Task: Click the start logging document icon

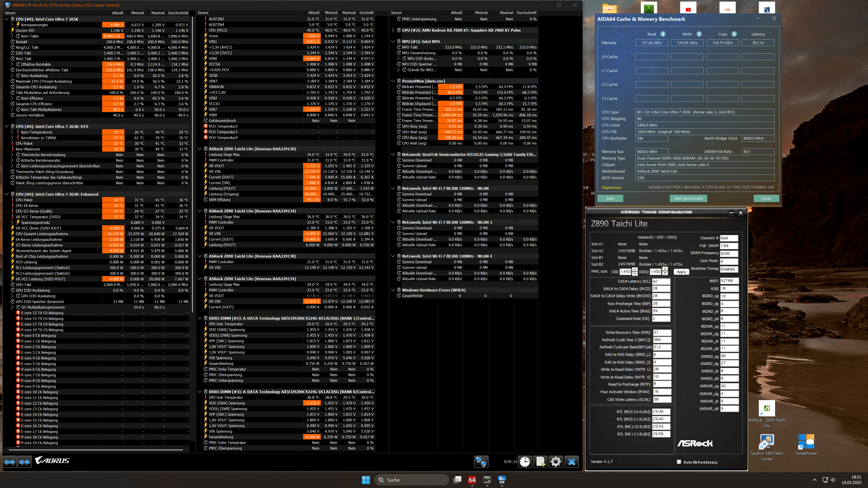Action: pyautogui.click(x=540, y=462)
